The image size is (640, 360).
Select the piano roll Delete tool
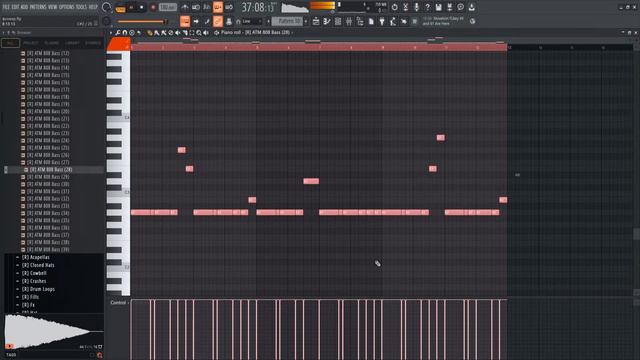coord(171,33)
